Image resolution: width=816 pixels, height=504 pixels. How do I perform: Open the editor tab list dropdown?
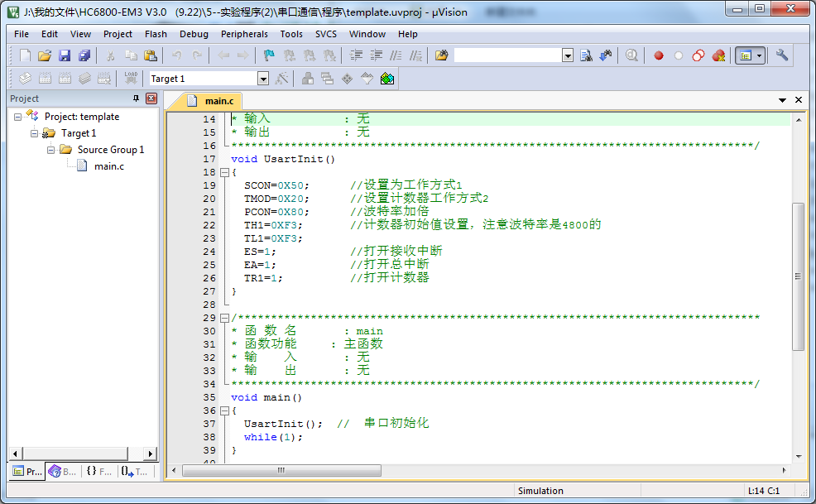pyautogui.click(x=782, y=100)
